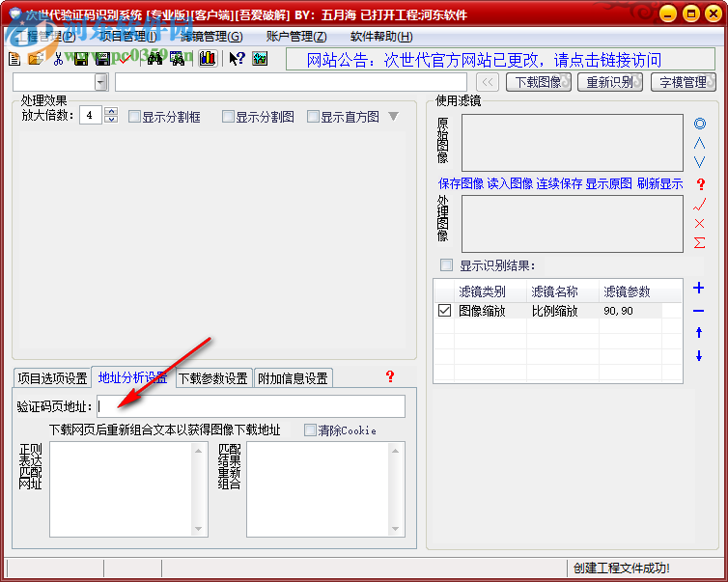Open the 滤镜管理(G) menu
The image size is (728, 582).
[211, 37]
